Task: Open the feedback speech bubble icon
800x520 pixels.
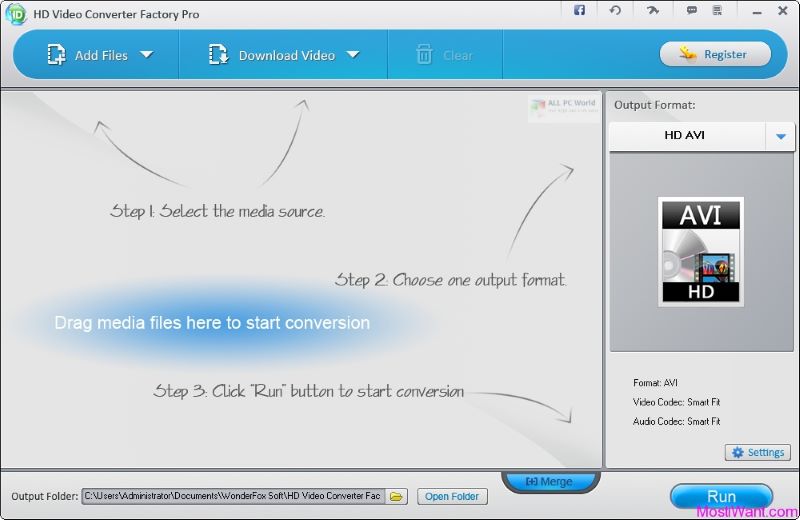Action: (692, 10)
